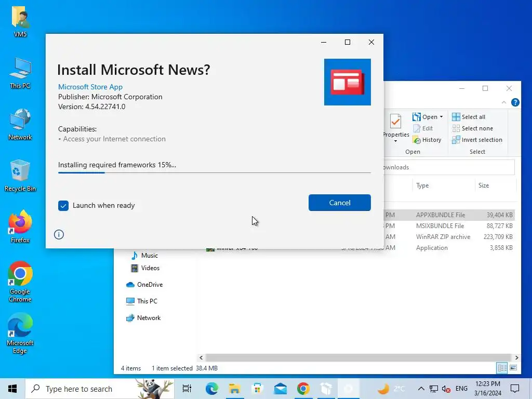This screenshot has height=399, width=532.
Task: Select the MSIXBUNDLE File row
Action: pos(449,225)
